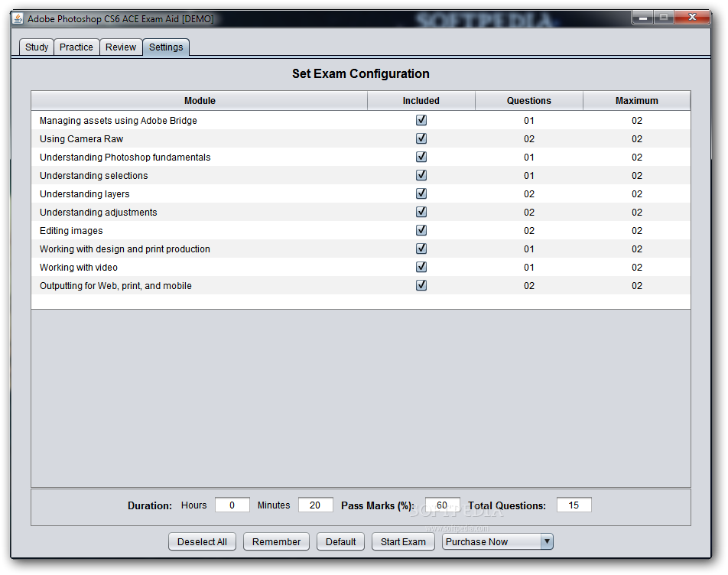This screenshot has width=728, height=575.
Task: Toggle Outputting for Web, print, and mobile checkbox
Action: [421, 285]
